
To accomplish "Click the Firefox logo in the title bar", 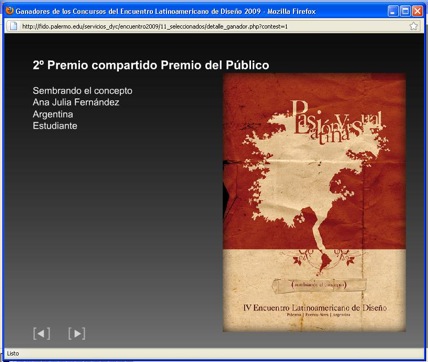I will pyautogui.click(x=10, y=11).
